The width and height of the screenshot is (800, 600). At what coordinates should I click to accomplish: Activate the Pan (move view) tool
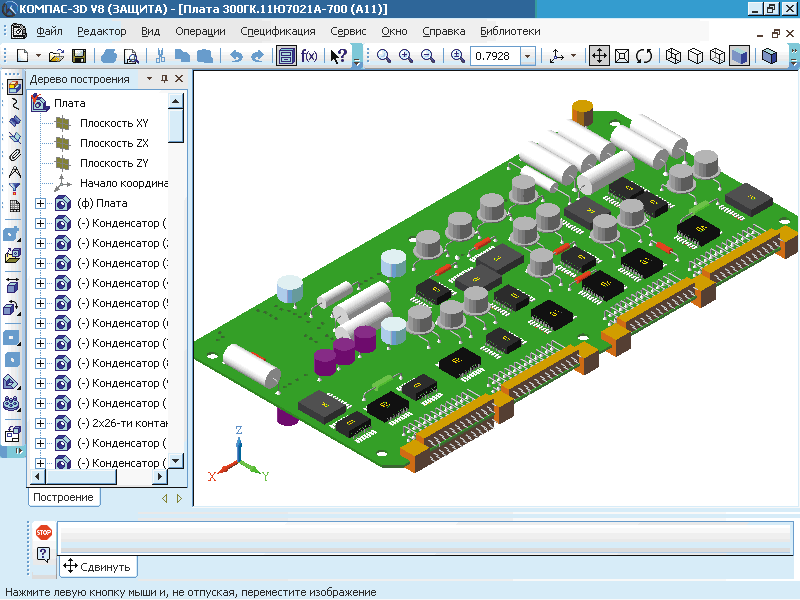tap(599, 56)
